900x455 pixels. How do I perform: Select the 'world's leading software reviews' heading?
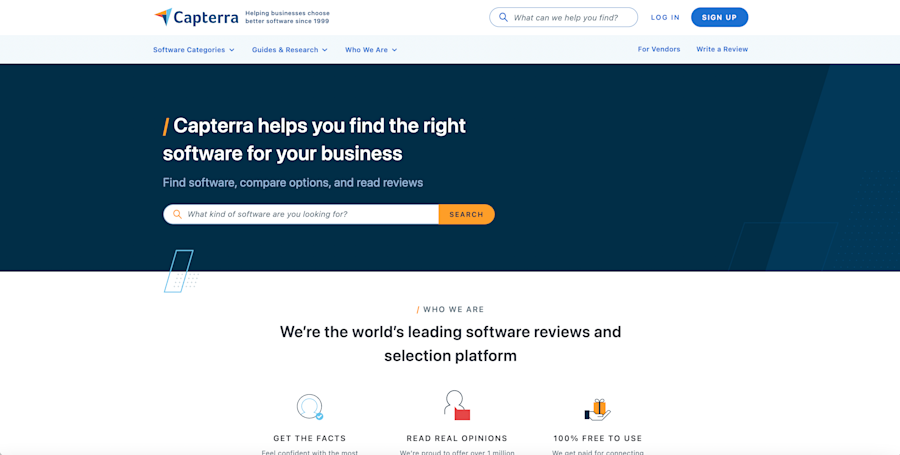pyautogui.click(x=451, y=344)
